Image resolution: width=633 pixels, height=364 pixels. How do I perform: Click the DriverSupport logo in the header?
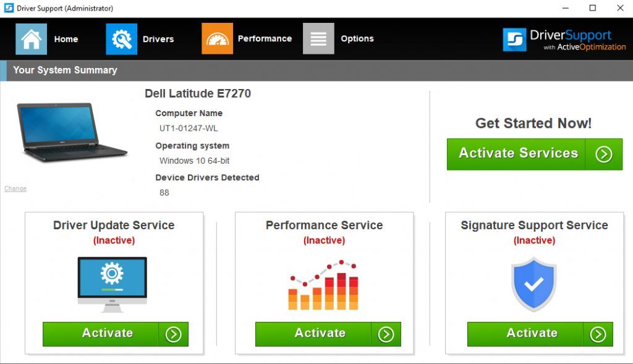click(x=564, y=40)
